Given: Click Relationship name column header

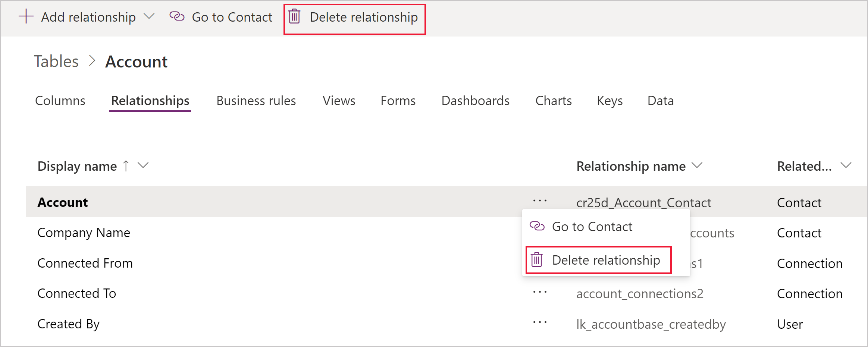Looking at the screenshot, I should coord(631,166).
